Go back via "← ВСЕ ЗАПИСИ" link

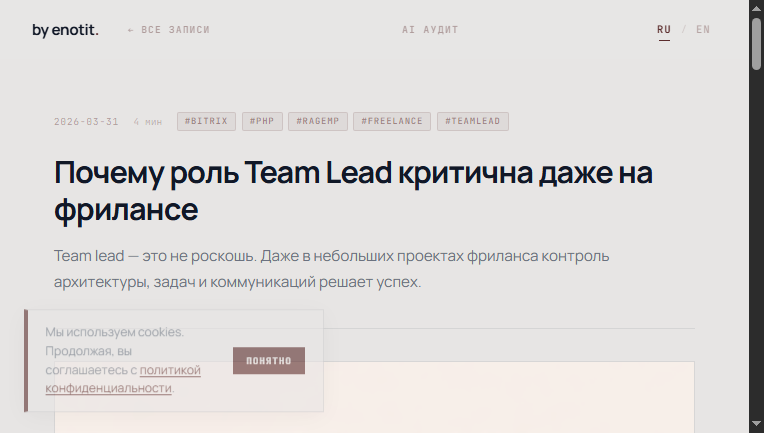pos(169,30)
